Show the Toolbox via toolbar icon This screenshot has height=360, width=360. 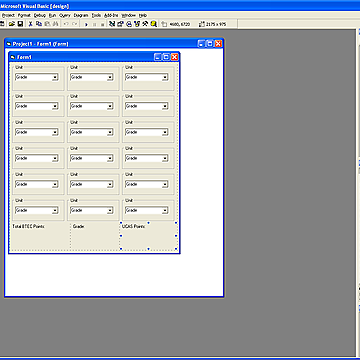[145, 24]
